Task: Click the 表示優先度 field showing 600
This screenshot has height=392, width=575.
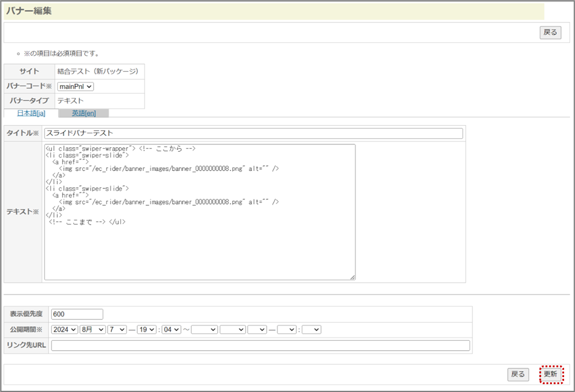Action: (77, 314)
